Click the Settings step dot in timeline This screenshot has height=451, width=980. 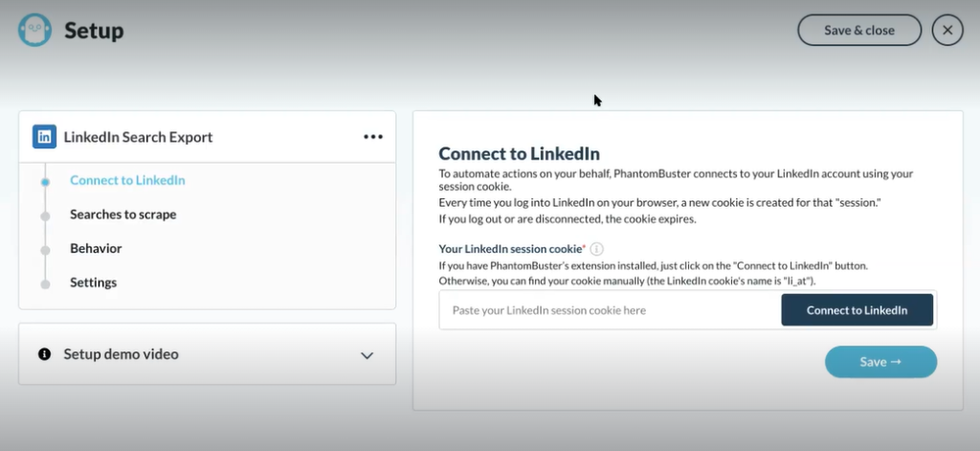[x=45, y=284]
